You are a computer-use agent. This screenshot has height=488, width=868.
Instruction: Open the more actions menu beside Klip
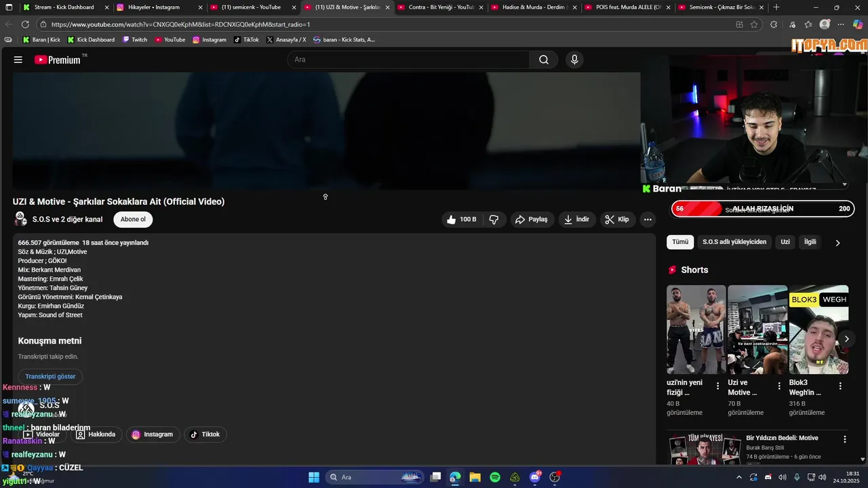coord(648,220)
